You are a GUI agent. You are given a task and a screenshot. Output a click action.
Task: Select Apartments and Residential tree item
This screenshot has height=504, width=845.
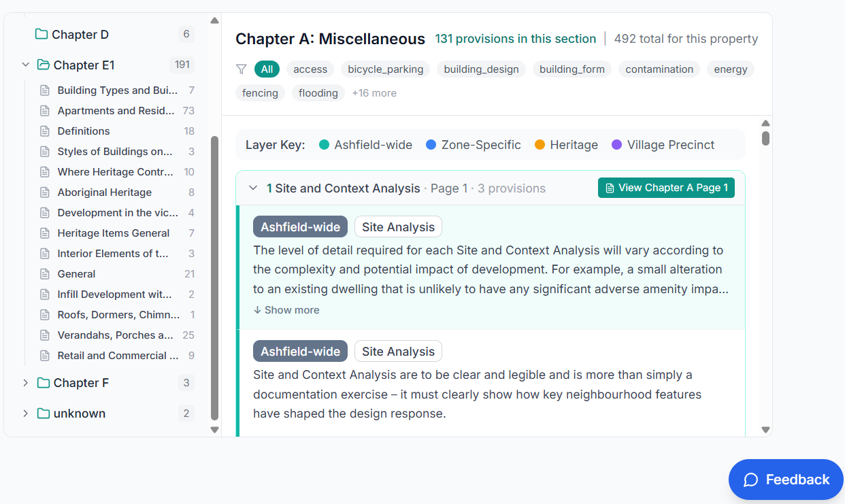[116, 111]
